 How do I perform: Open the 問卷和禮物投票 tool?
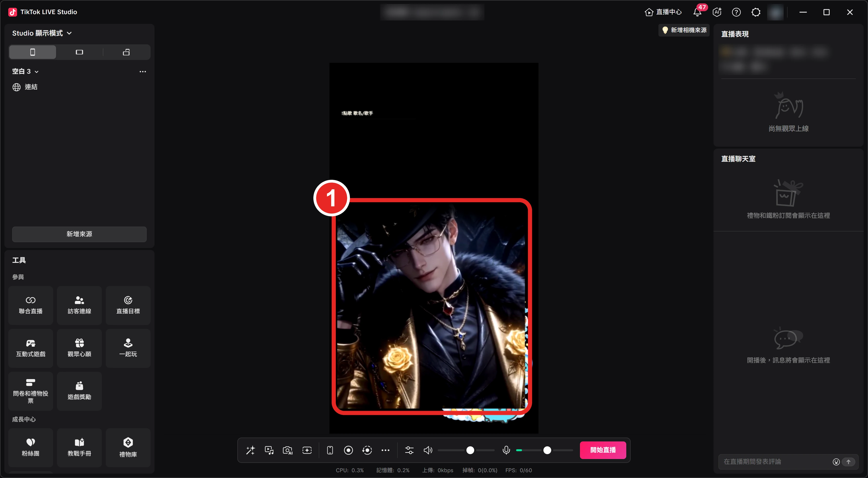tap(31, 391)
